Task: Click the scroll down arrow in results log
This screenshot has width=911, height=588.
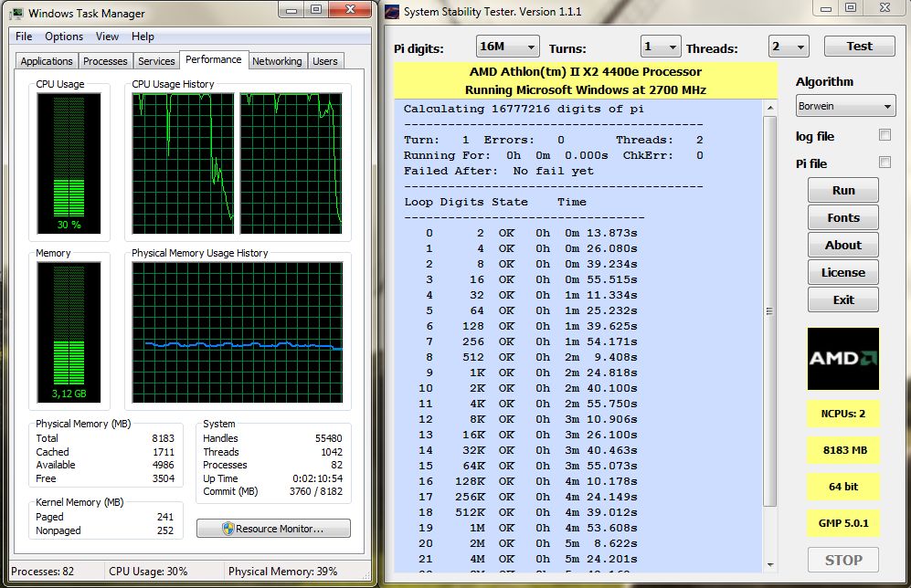Action: coord(769,564)
